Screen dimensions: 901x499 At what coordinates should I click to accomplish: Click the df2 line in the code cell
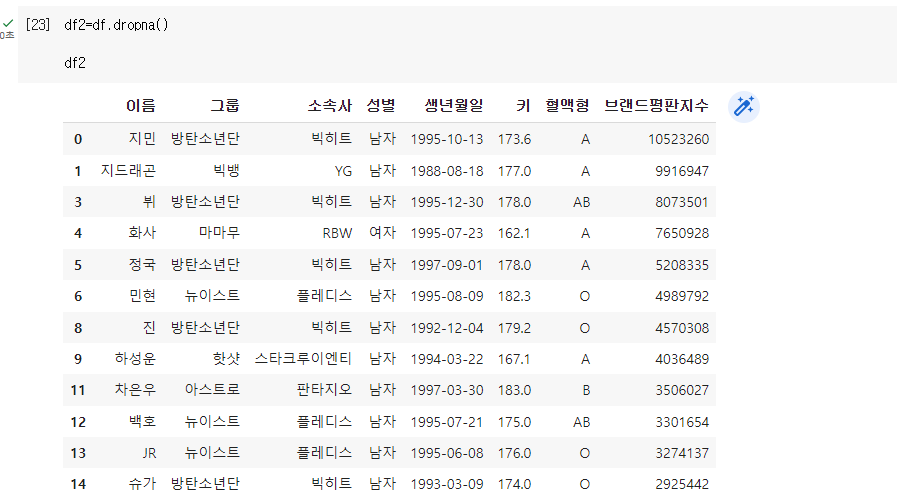pos(75,63)
